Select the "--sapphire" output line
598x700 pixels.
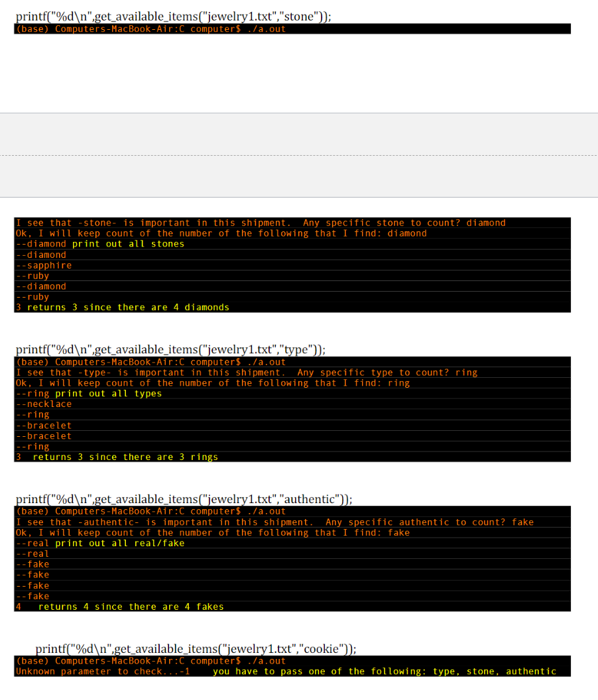(x=44, y=265)
